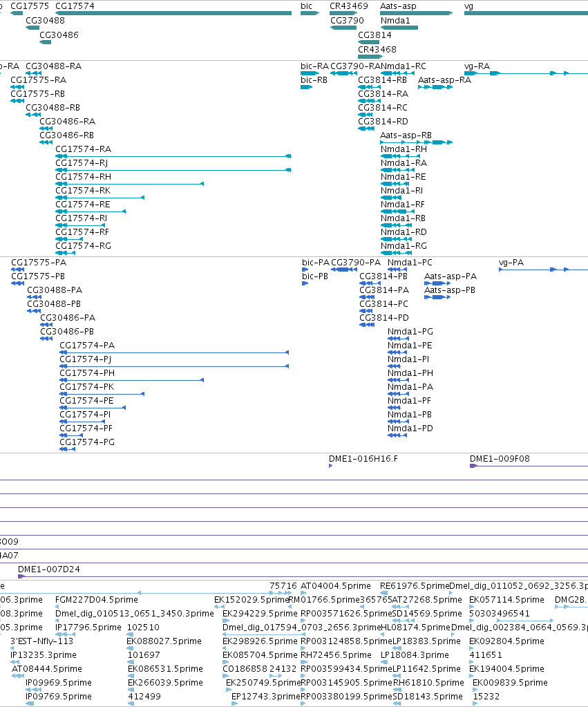The width and height of the screenshot is (588, 707).
Task: Open the CG3814 gene label
Action: [374, 35]
